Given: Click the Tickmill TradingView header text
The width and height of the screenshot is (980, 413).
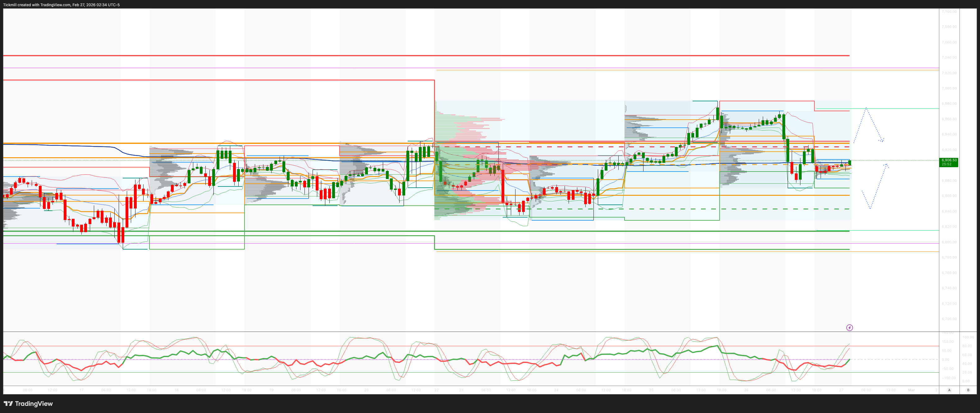Looking at the screenshot, I should [x=61, y=5].
